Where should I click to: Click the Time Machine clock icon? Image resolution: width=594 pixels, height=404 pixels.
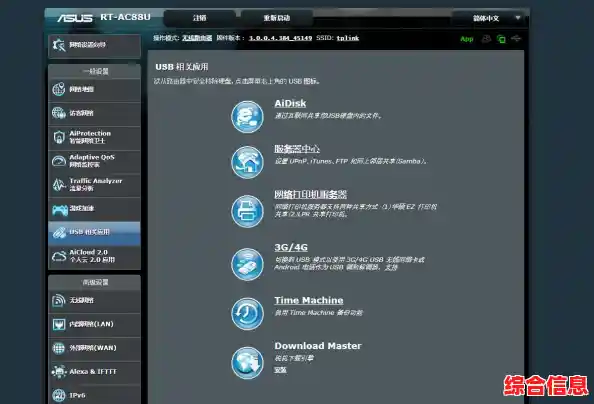[x=247, y=313]
